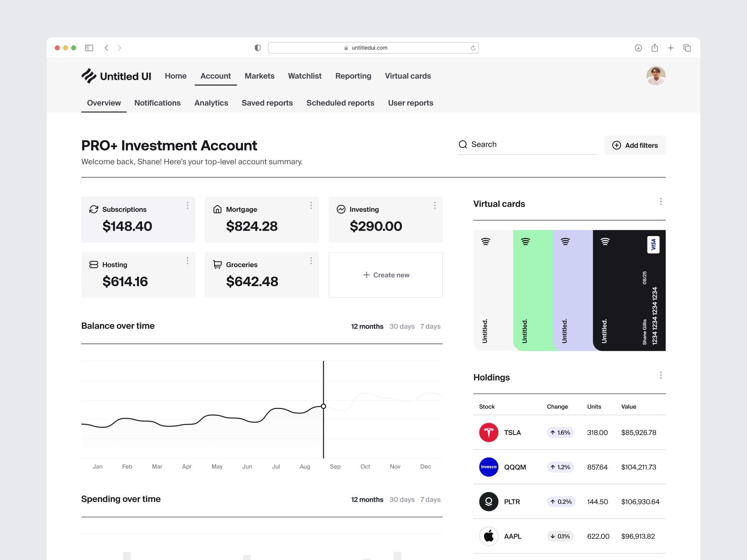Switch to the Analytics sub-tab
The image size is (747, 560).
pyautogui.click(x=211, y=103)
